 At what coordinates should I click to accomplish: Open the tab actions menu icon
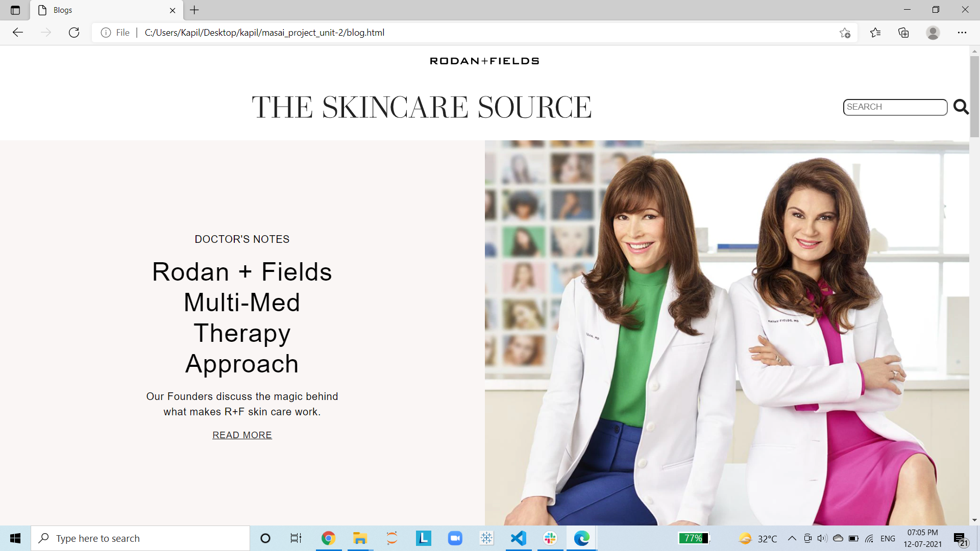coord(15,10)
